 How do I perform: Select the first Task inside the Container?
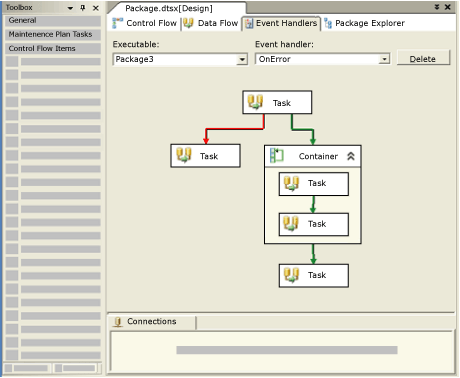click(314, 184)
